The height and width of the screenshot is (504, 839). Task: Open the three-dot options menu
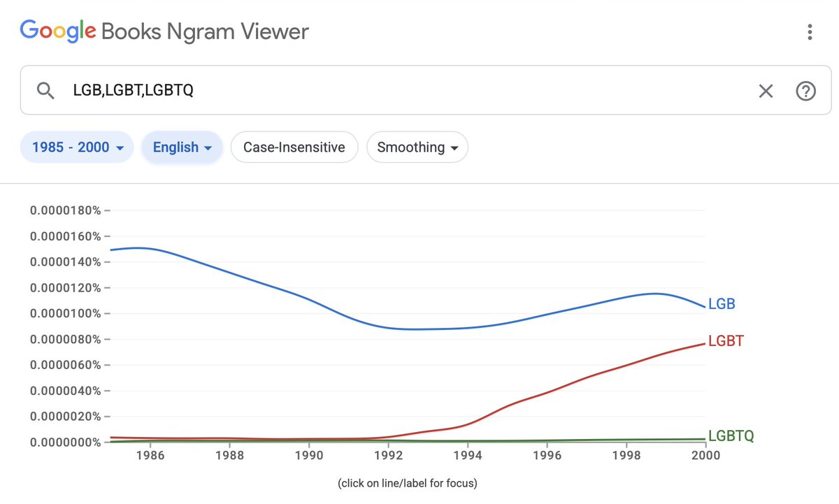810,32
